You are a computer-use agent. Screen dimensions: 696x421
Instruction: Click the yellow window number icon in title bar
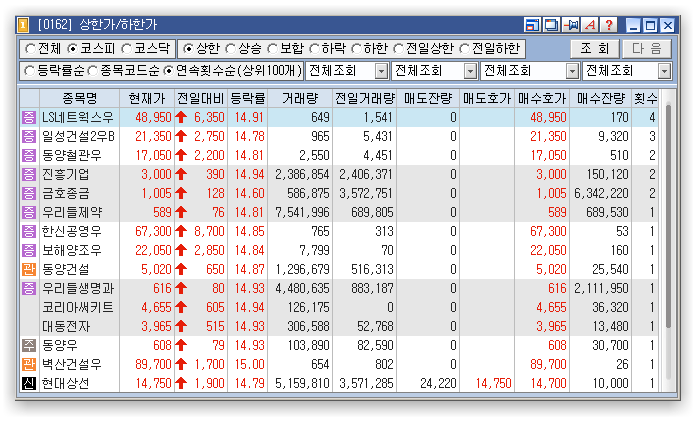[x=23, y=25]
